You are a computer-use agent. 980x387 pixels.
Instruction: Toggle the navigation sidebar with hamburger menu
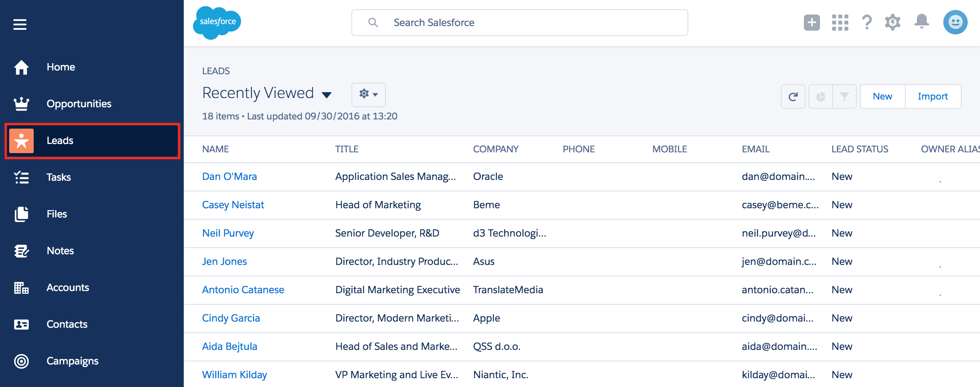click(x=19, y=24)
